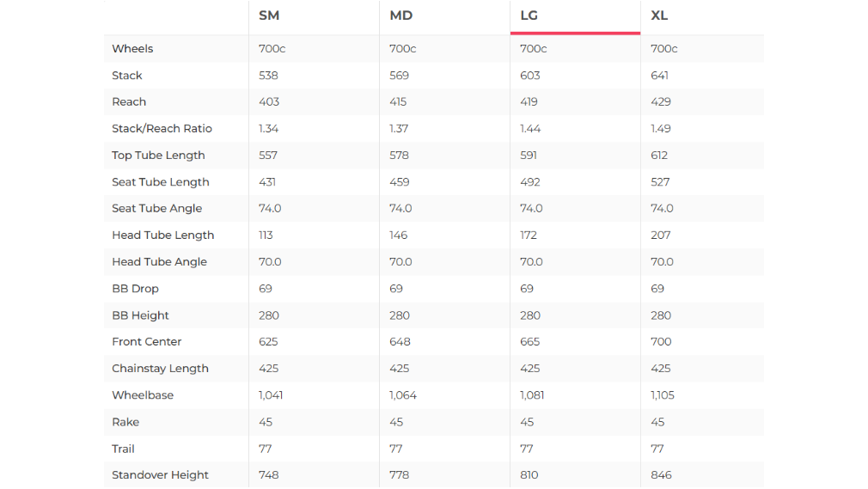Select the Seat Tube Angle row label
The width and height of the screenshot is (868, 489).
tap(156, 209)
